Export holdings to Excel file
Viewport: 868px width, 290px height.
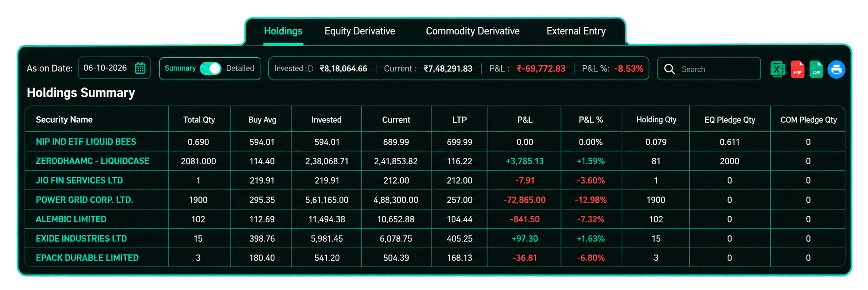[778, 69]
